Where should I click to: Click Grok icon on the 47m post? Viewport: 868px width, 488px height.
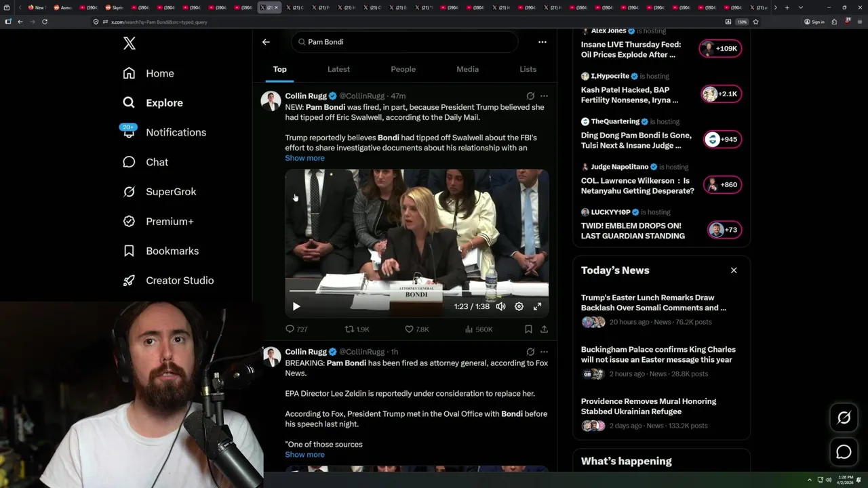click(x=530, y=96)
